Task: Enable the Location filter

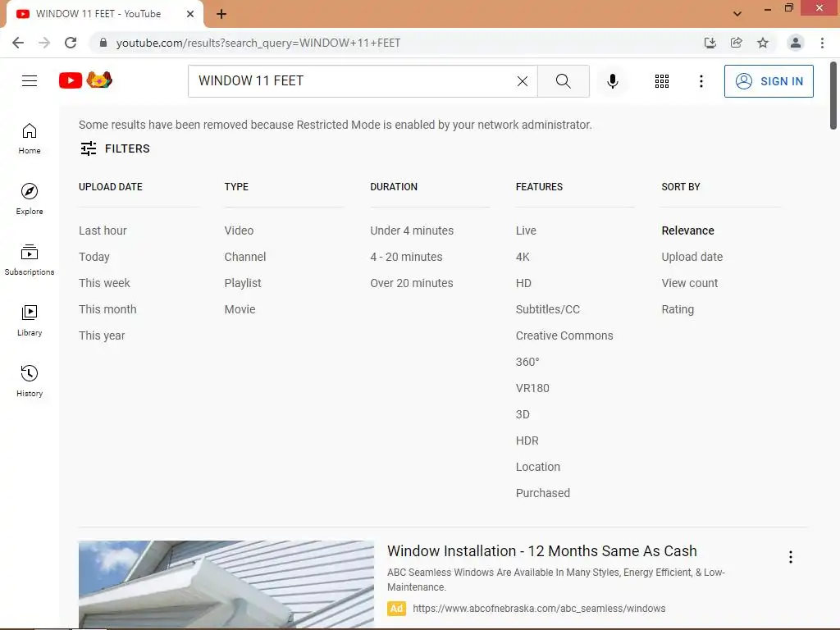Action: pyautogui.click(x=538, y=467)
